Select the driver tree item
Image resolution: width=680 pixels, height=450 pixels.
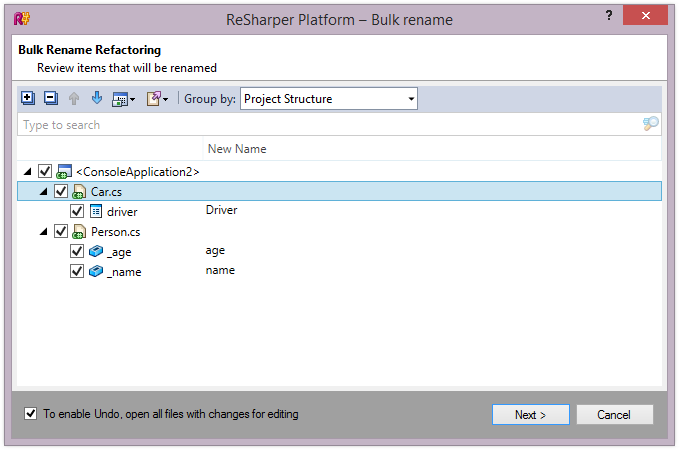pyautogui.click(x=122, y=212)
